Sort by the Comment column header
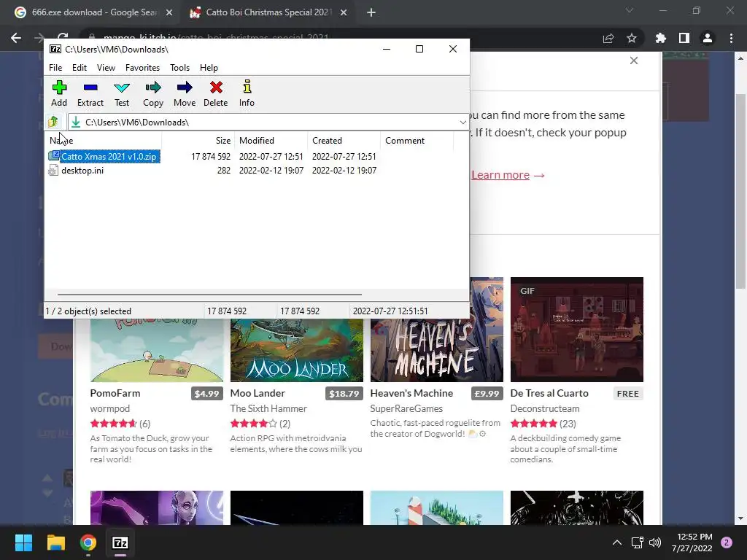Screen dimensions: 747x560 point(417,141)
